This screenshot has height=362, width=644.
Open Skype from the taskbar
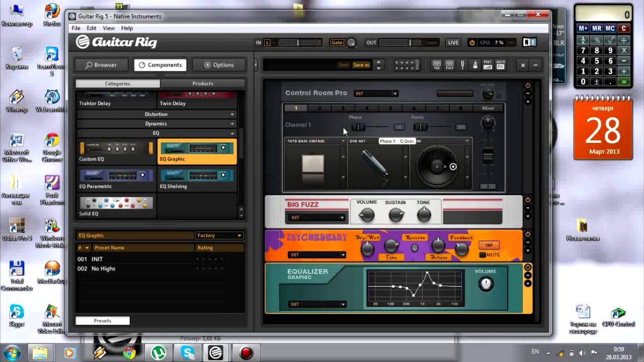coord(188,353)
